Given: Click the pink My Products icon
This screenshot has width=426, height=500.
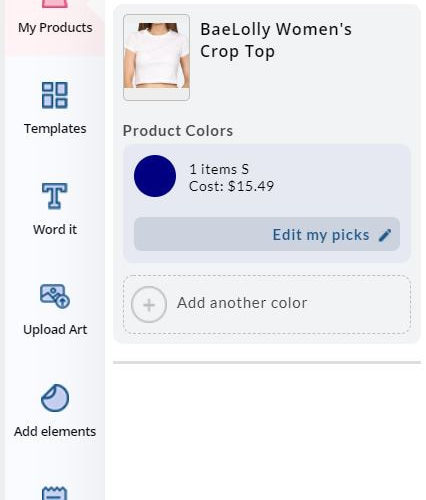Looking at the screenshot, I should click(55, 3).
